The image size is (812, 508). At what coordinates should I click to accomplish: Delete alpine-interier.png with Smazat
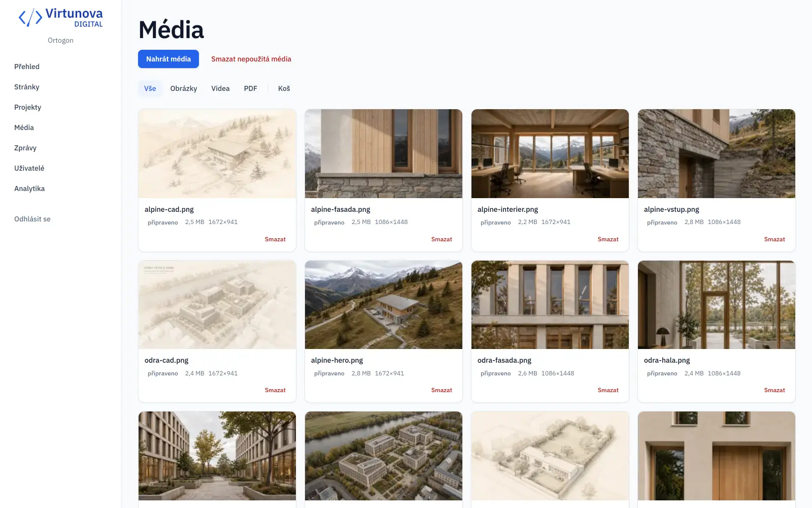tap(608, 239)
